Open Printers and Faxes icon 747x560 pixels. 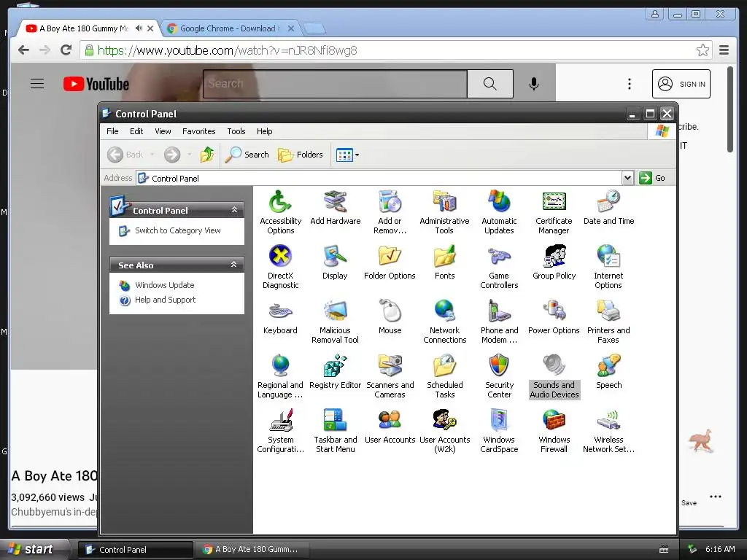608,322
